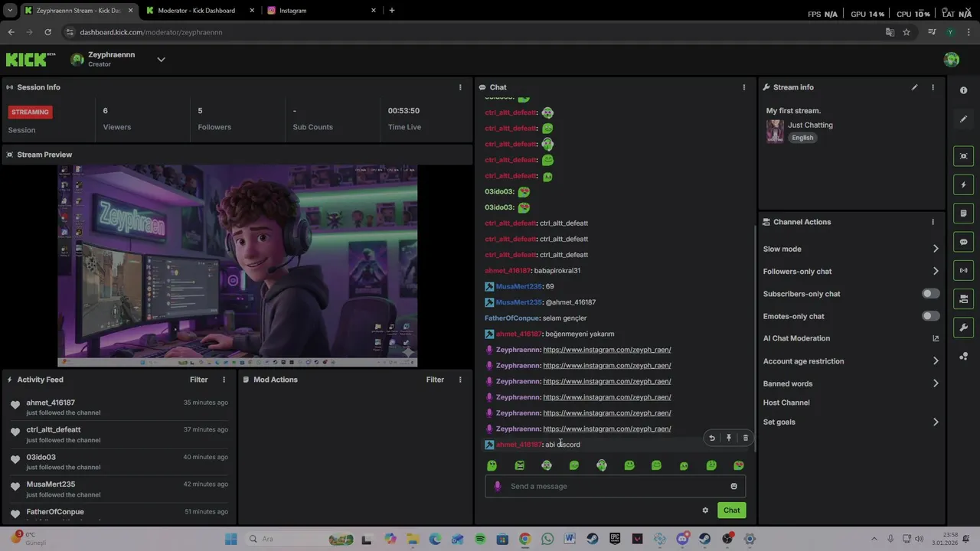980x551 pixels.
Task: Toggle the wrench stream info widget icon
Action: [963, 328]
